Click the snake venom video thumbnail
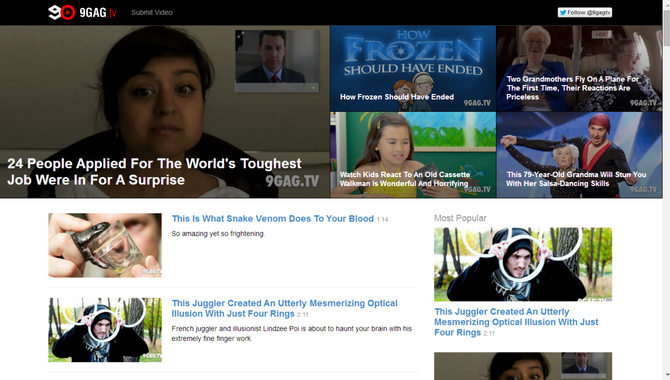The height and width of the screenshot is (380, 670). click(105, 245)
